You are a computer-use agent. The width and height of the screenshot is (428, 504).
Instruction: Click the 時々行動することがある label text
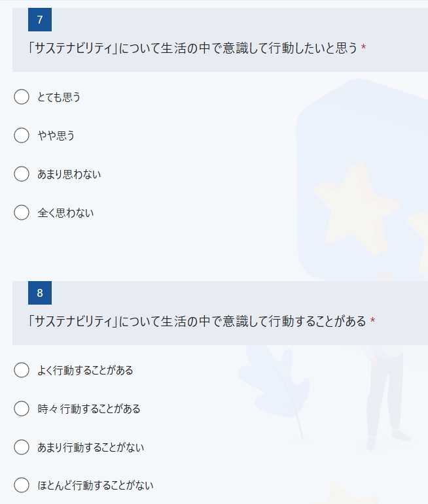point(89,409)
